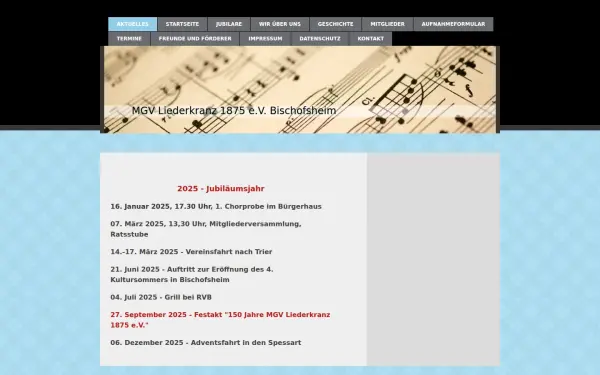Screen dimensions: 600x375
Task: Click the MGV Liederkranz 1875 e.V. Bischofsheim title
Action: 234,111
